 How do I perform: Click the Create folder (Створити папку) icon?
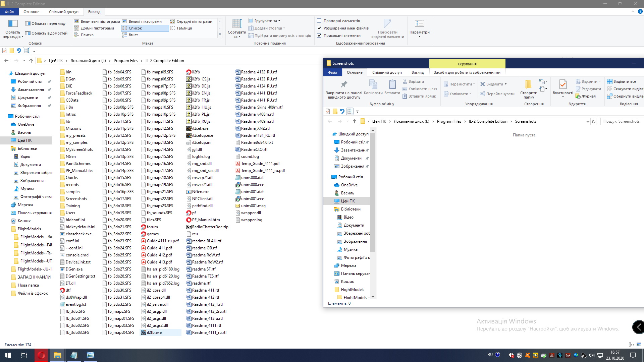[528, 84]
